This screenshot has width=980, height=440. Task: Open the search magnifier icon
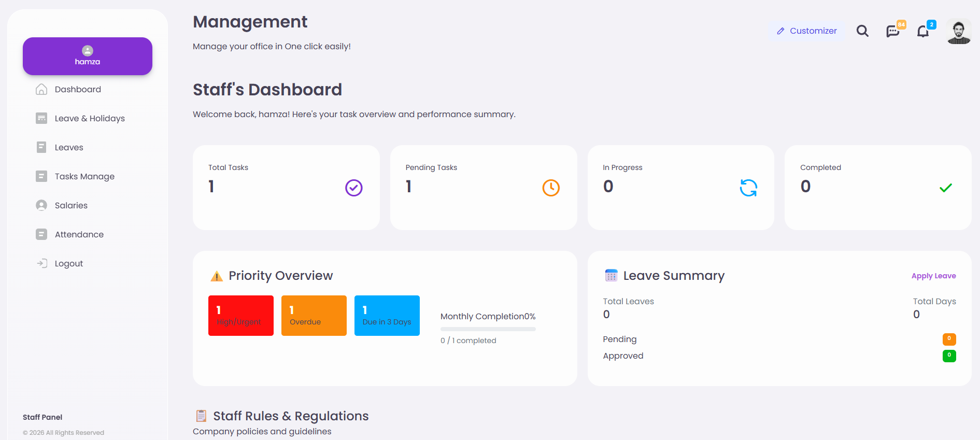tap(862, 31)
